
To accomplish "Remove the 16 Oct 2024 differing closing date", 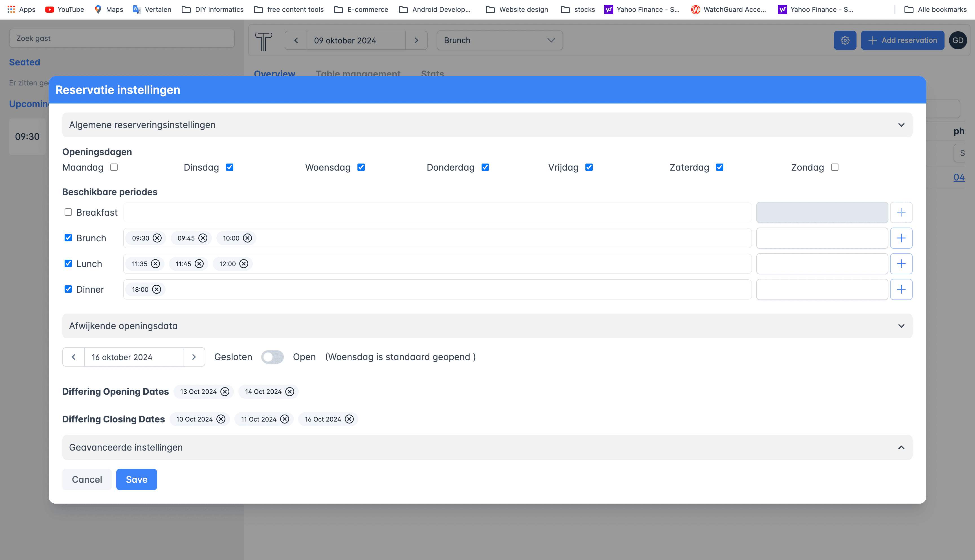I will point(349,419).
